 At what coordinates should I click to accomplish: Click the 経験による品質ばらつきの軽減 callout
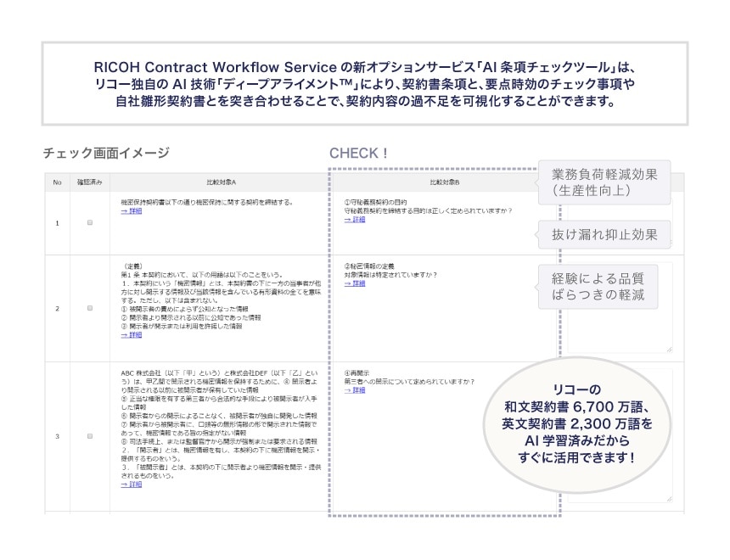[604, 286]
